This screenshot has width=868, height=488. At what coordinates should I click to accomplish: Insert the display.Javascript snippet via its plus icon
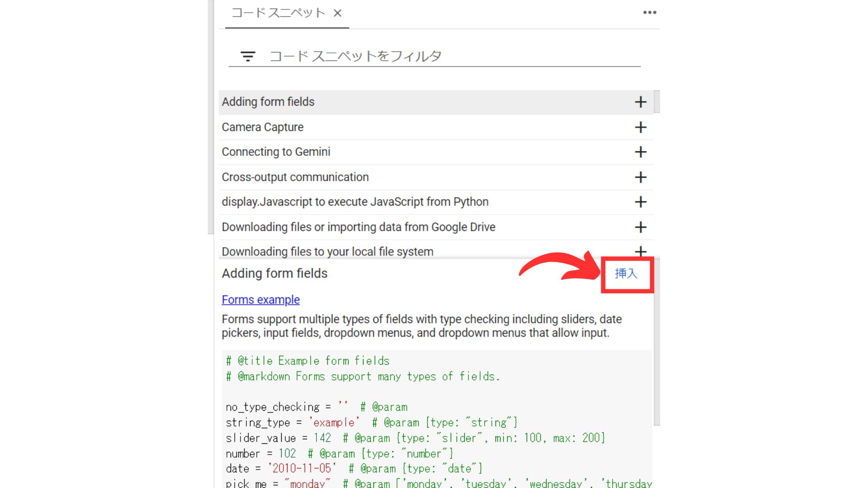click(641, 202)
